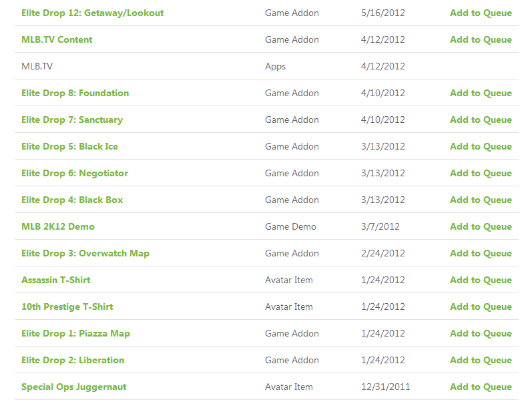Add Elite Drop 6: Negotiator to queue
Screen dimensions: 532x410
click(481, 173)
